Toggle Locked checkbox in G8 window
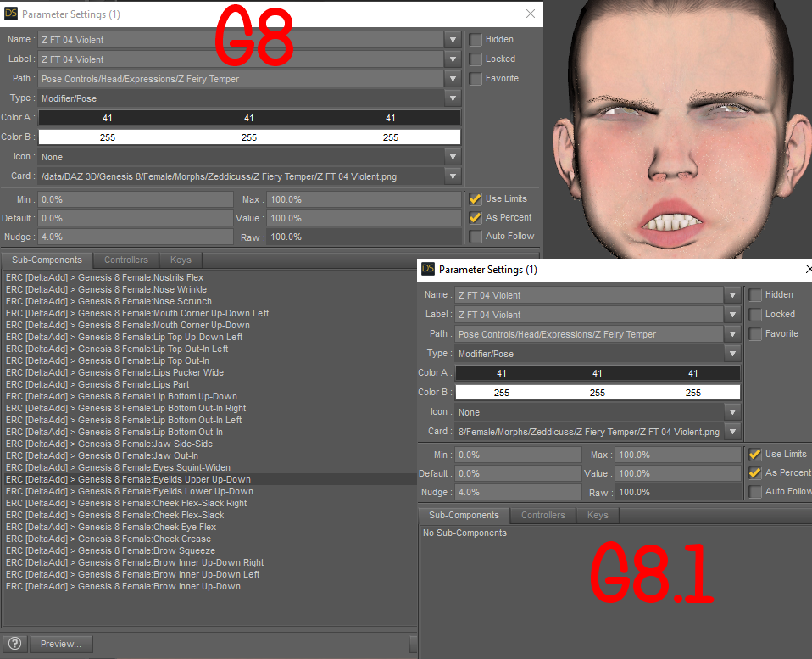This screenshot has height=659, width=812. click(x=476, y=59)
